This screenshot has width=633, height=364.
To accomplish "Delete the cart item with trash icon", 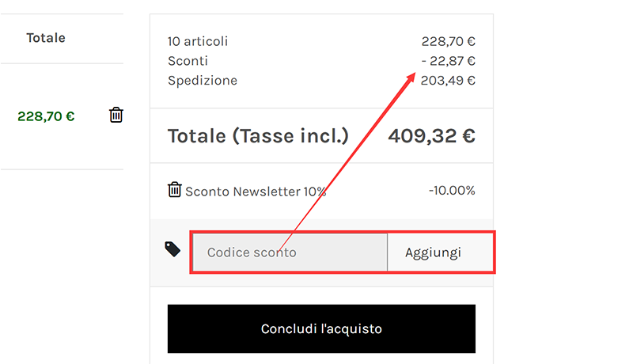I will click(x=116, y=116).
